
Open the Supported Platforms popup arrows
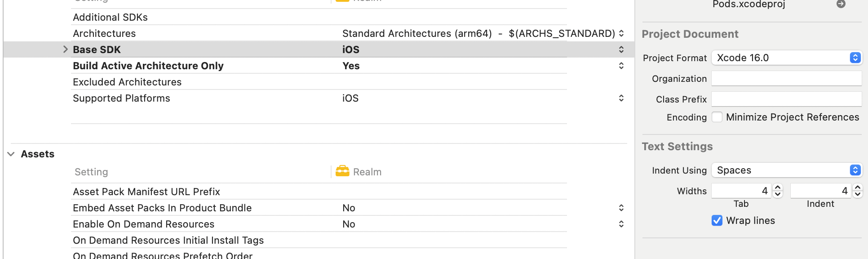tap(621, 98)
